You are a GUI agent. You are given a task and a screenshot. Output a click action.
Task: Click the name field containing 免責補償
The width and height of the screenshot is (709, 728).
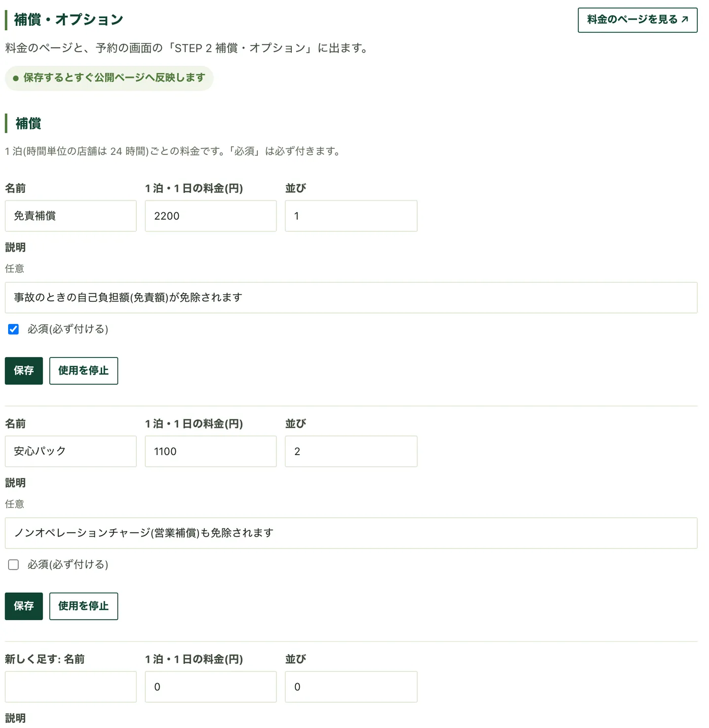coord(71,216)
